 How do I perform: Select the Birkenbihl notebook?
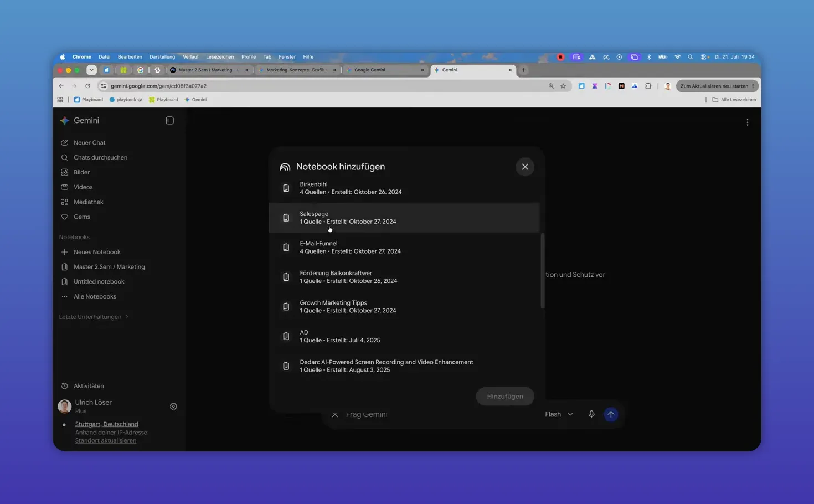pos(404,188)
